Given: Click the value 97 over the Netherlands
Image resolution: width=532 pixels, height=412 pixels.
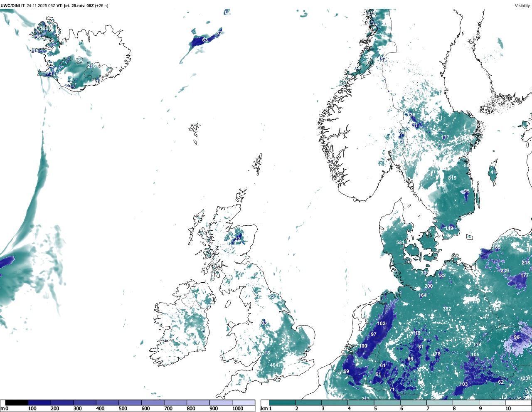Looking at the screenshot, I should [x=374, y=334].
